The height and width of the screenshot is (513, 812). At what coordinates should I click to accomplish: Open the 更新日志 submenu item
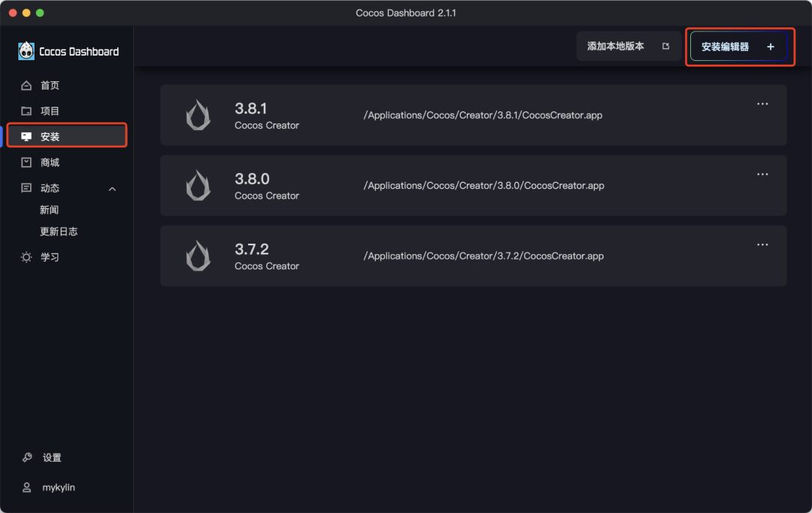[59, 232]
